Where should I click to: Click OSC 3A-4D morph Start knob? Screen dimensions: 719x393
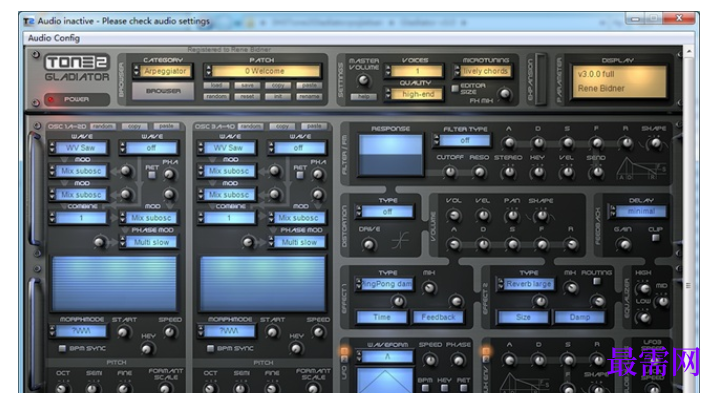coord(272,332)
